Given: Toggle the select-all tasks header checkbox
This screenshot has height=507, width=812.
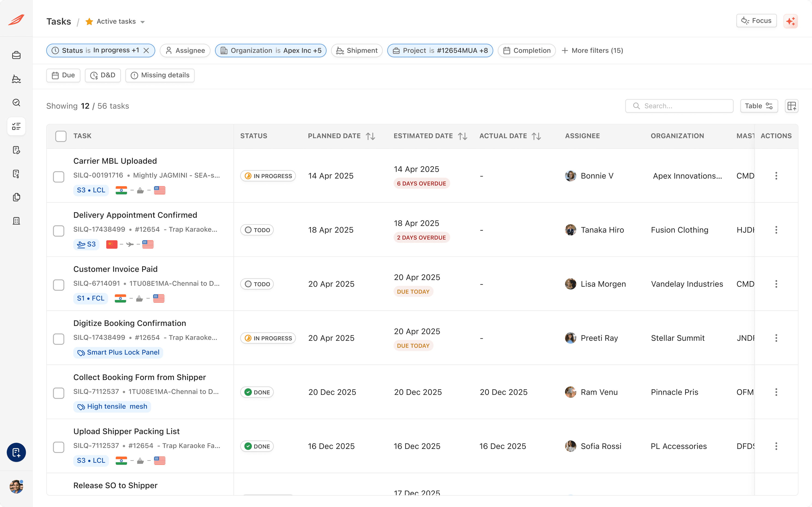Looking at the screenshot, I should point(61,136).
